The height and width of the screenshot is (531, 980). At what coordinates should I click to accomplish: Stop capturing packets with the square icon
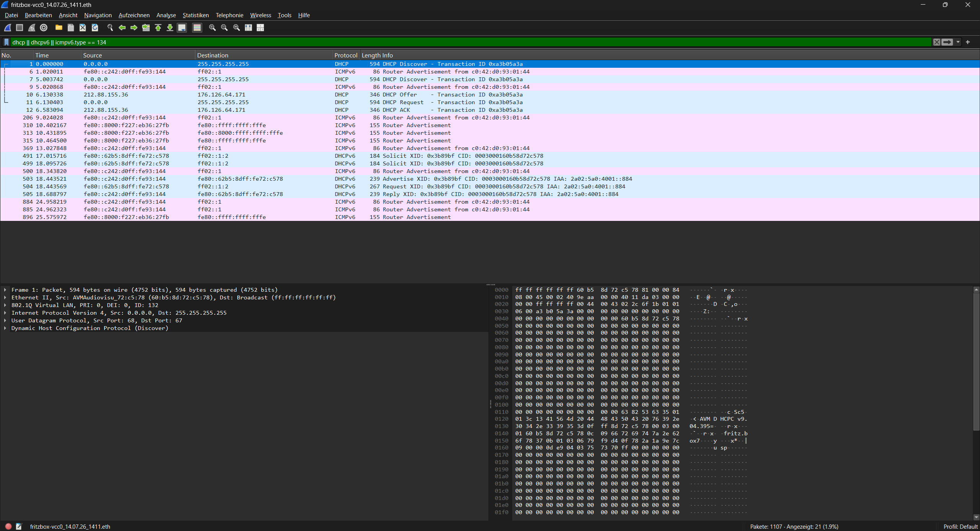tap(20, 28)
